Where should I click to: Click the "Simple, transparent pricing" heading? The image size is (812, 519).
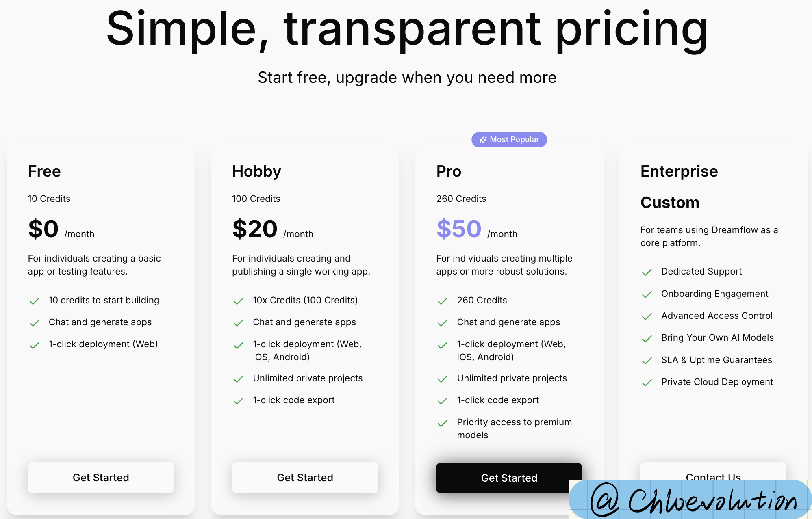(407, 29)
